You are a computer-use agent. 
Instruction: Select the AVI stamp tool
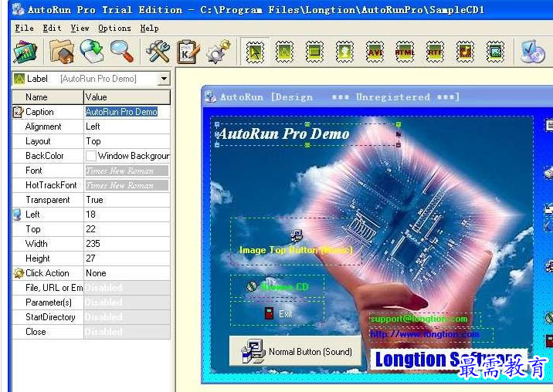coord(375,52)
